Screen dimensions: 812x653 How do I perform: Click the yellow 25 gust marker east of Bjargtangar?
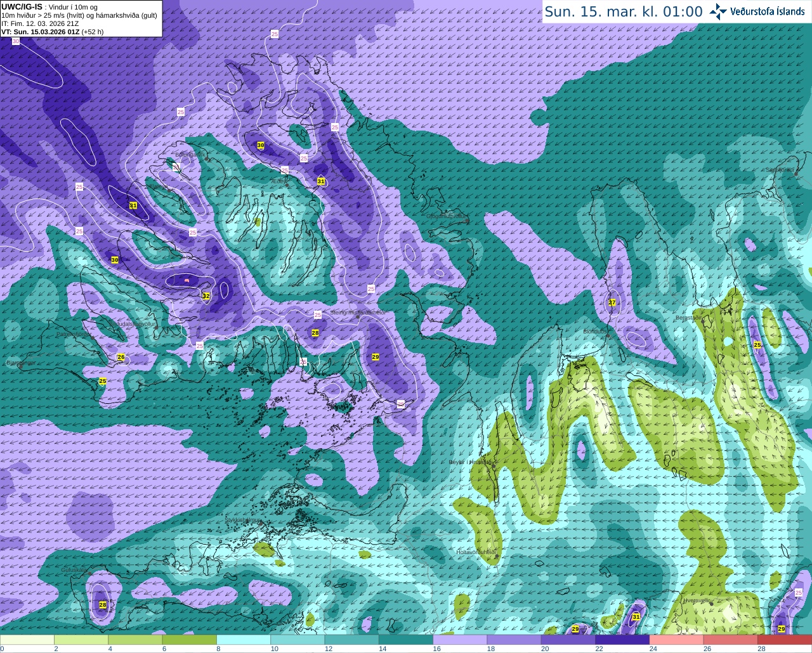pos(103,381)
